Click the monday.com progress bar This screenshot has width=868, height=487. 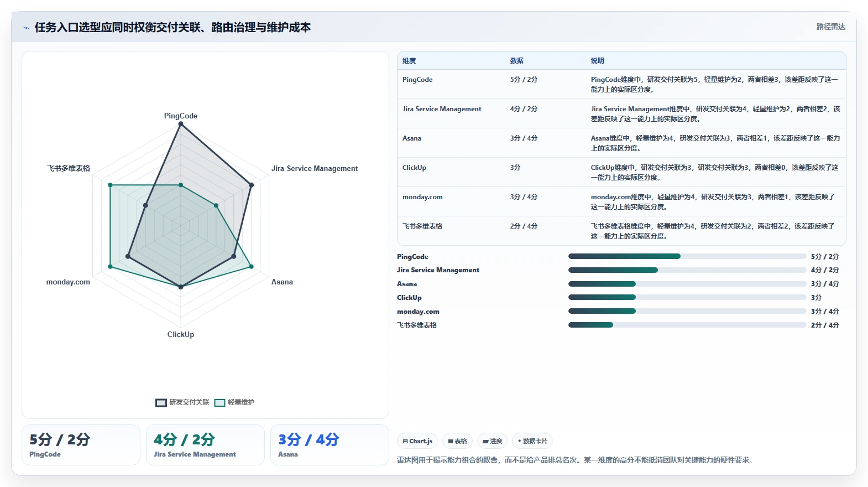tap(687, 311)
